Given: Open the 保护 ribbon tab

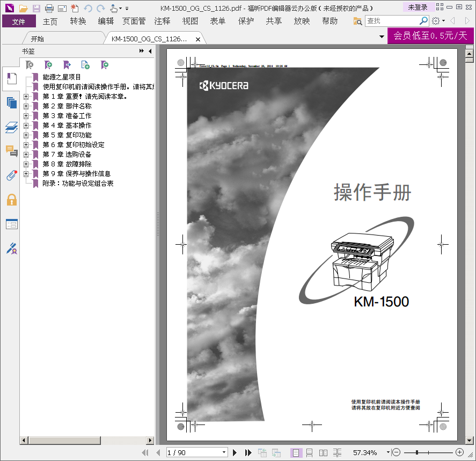Looking at the screenshot, I should (x=246, y=21).
